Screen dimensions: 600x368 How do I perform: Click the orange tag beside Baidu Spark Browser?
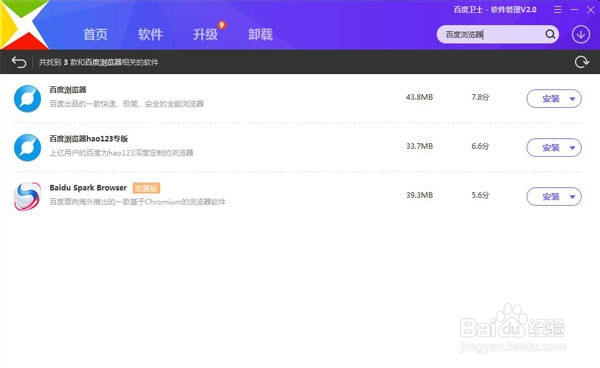[146, 188]
